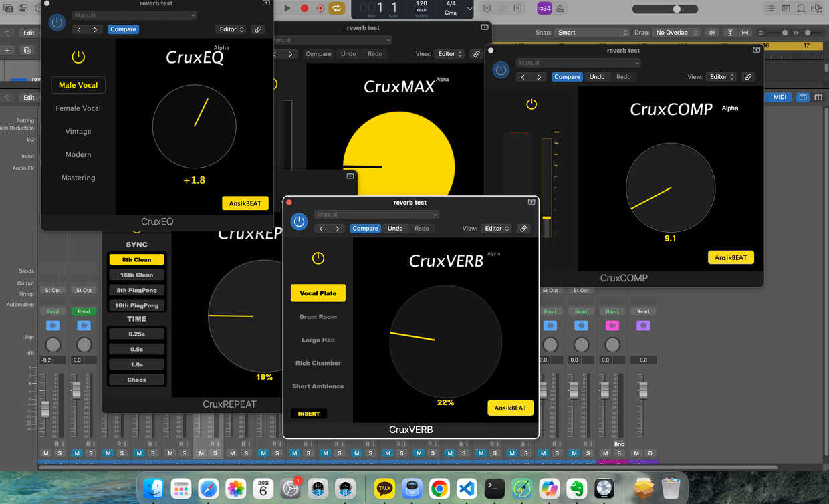Image resolution: width=829 pixels, height=504 pixels.
Task: Select the Mastering preset in CruxEQ
Action: click(x=78, y=178)
